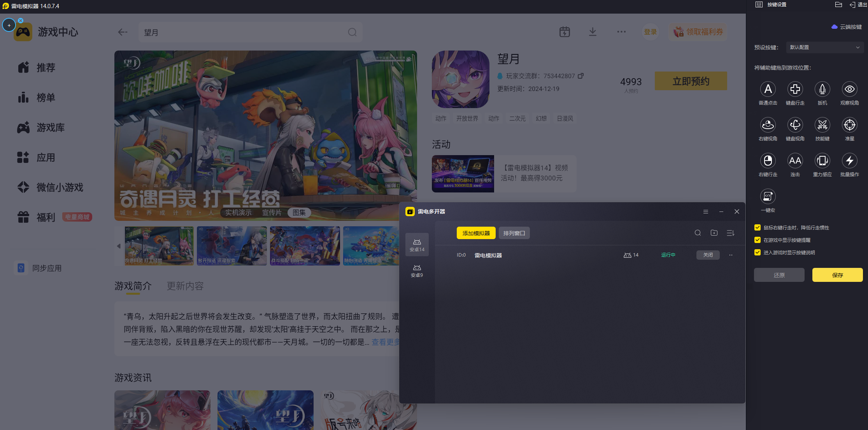Open the 榜单 rankings section
Screen dimensions: 868x430
37,98
